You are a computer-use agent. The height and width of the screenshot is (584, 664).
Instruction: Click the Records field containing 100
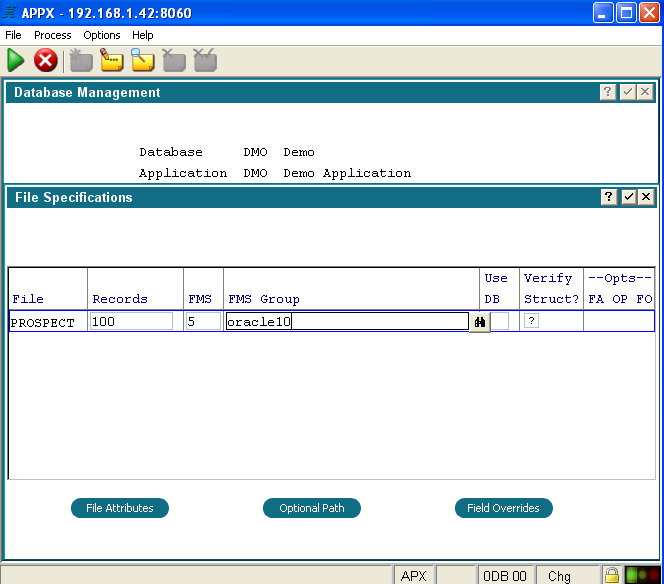131,321
